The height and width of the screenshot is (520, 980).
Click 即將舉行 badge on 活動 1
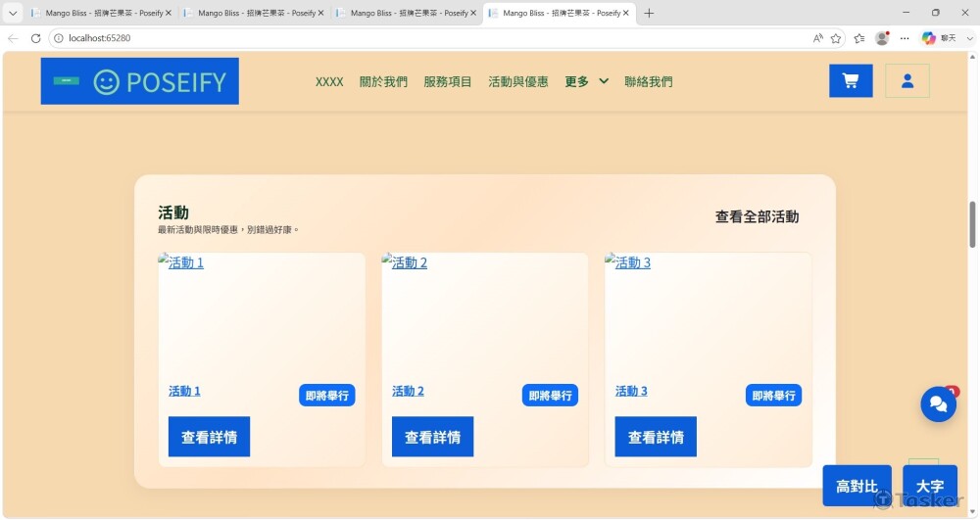(x=327, y=396)
